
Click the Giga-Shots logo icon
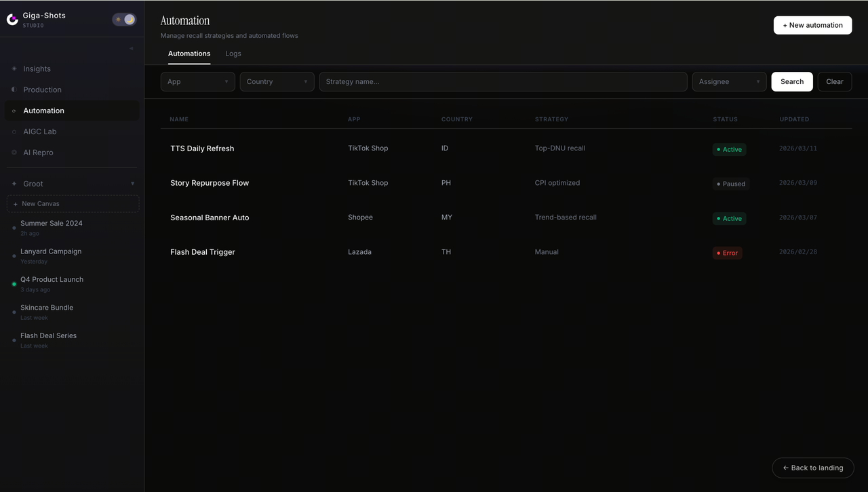coord(12,20)
